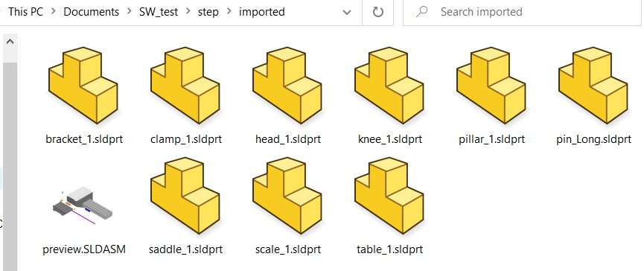644x271 pixels.
Task: Expand the chevron after This PC
Action: coord(54,12)
